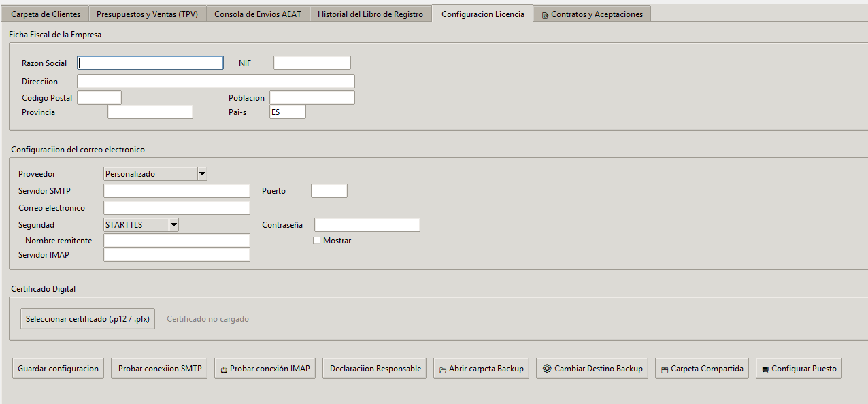
Task: Click the NIF input field
Action: 312,63
